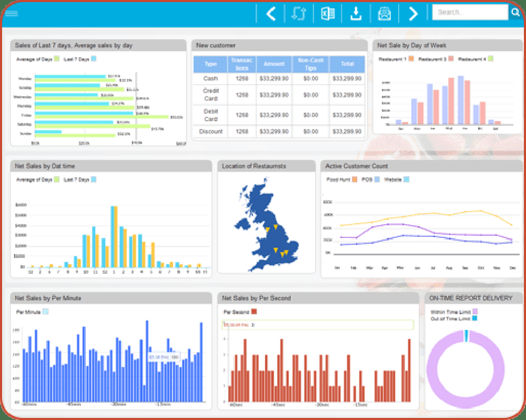
Task: Toggle the Per Second legend swatch
Action: point(254,312)
